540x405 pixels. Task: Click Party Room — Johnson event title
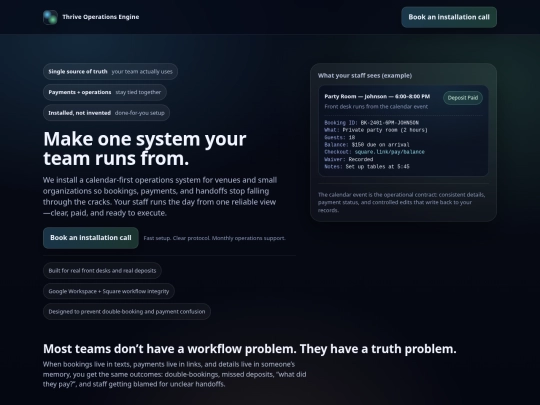coord(377,96)
